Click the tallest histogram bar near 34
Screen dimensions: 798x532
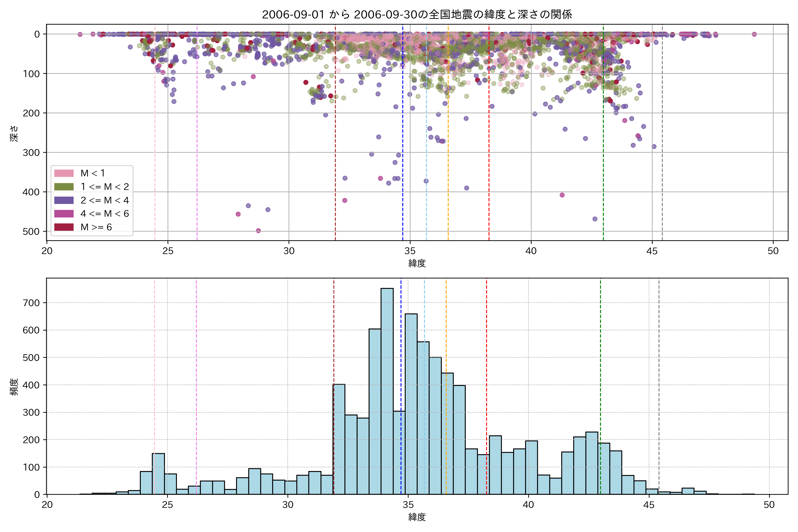click(387, 390)
